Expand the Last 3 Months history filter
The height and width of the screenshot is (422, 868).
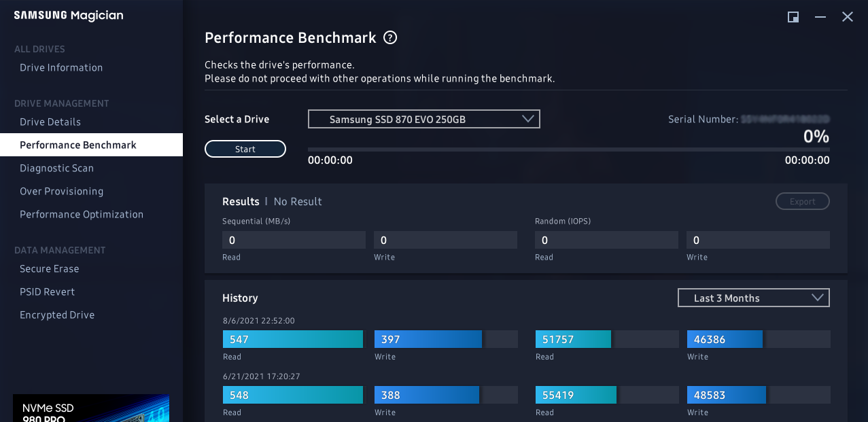(x=753, y=298)
